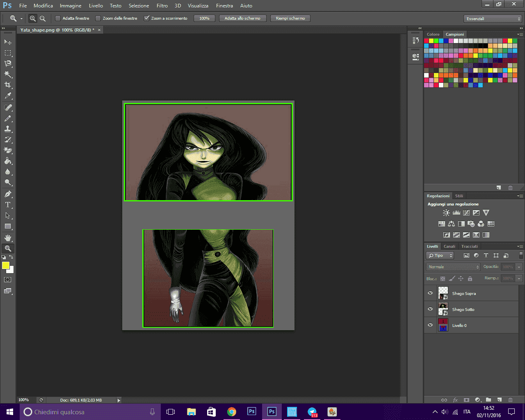
Task: Open Windows Task View
Action: pos(171,412)
